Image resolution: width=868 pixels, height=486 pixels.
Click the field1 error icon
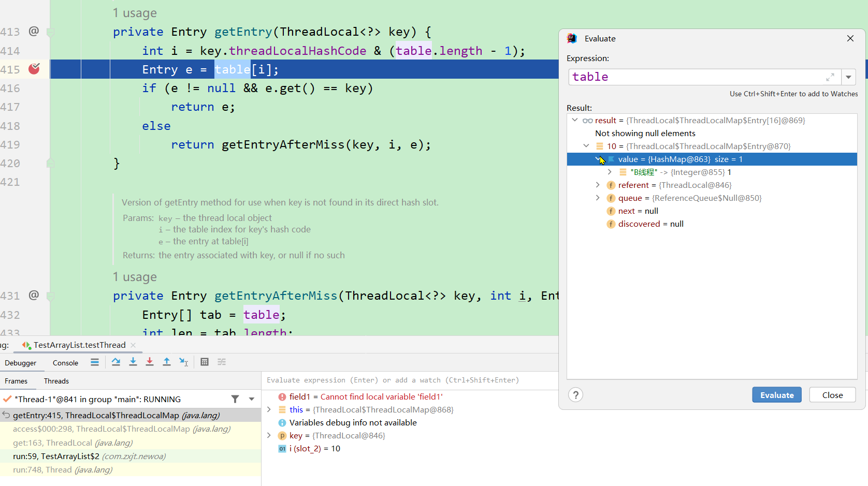282,397
